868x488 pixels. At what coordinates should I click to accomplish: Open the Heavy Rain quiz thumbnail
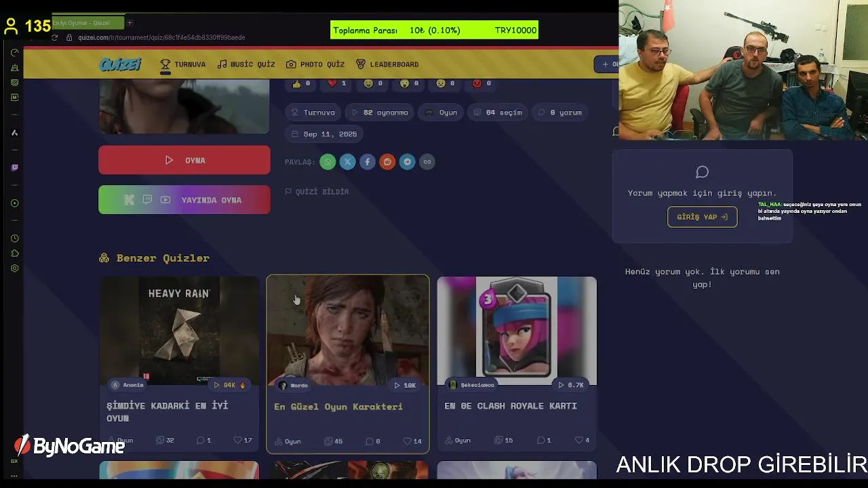pos(179,330)
